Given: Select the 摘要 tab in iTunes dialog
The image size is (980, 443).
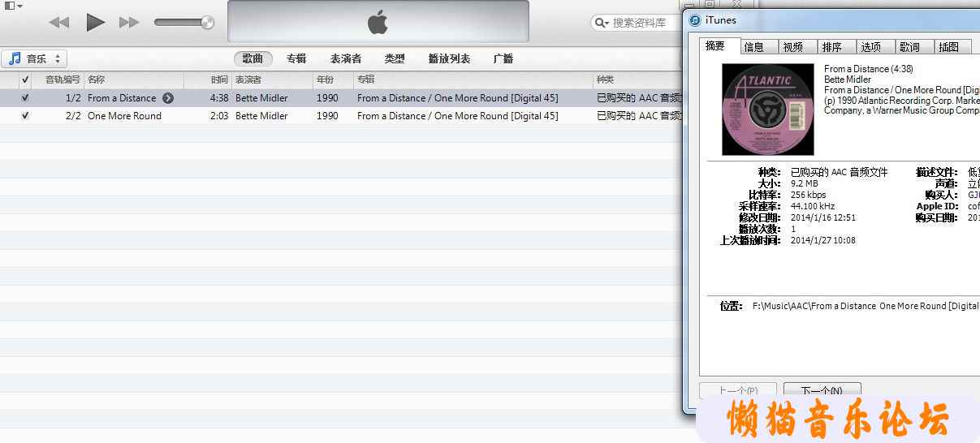Looking at the screenshot, I should tap(719, 45).
